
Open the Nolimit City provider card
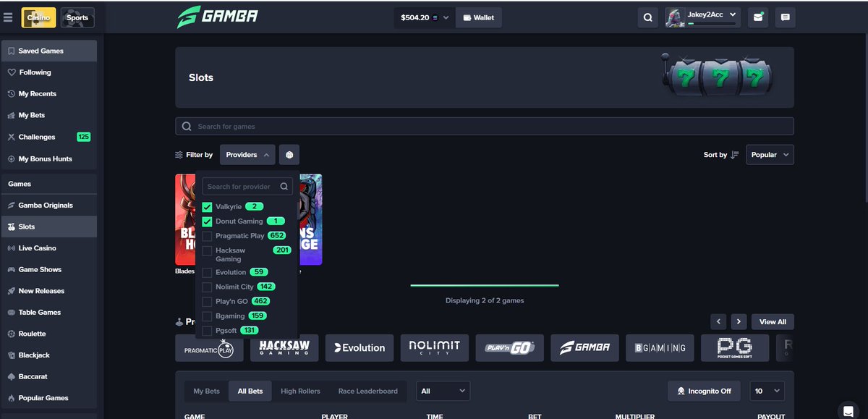tap(435, 348)
